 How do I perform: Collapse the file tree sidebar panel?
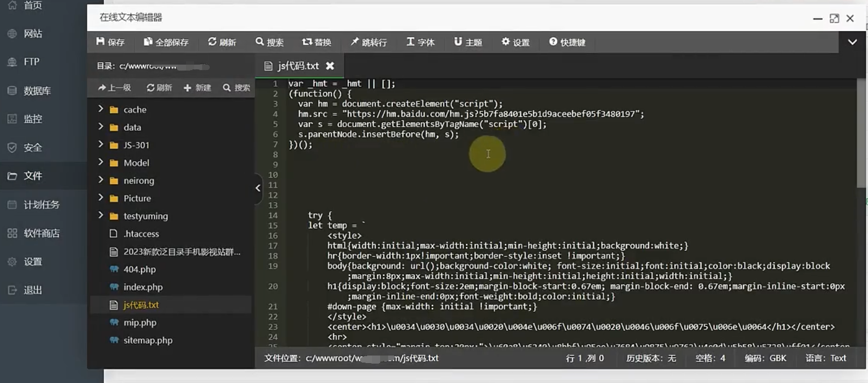tap(258, 188)
